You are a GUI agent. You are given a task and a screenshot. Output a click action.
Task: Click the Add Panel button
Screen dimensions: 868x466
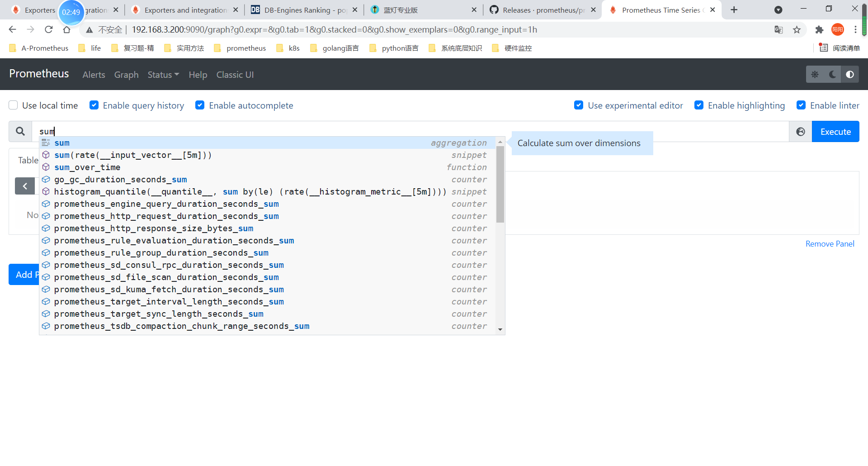(x=24, y=275)
